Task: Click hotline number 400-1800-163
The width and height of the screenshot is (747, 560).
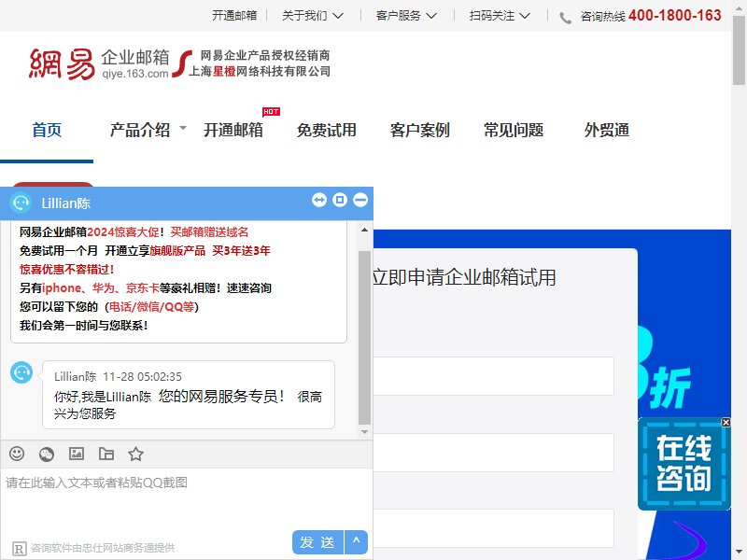Action: [674, 16]
